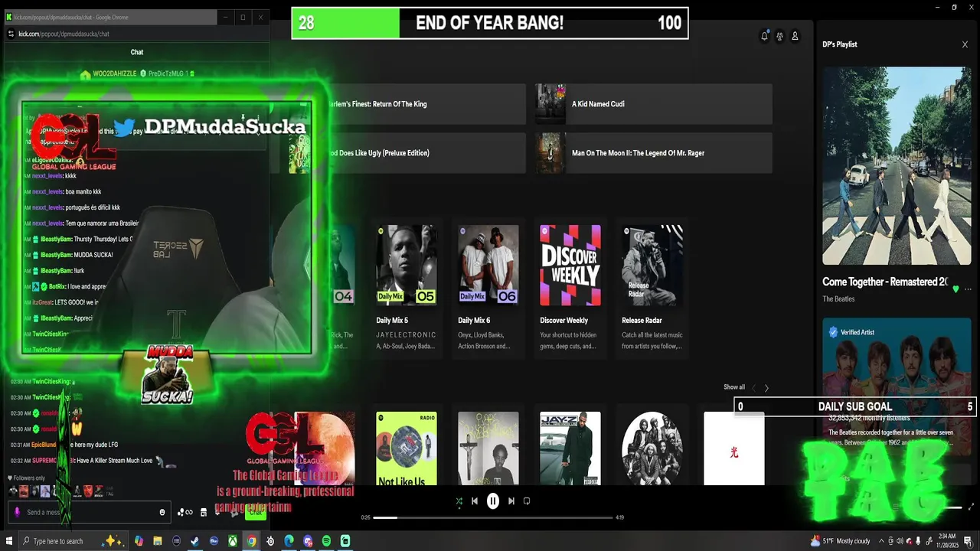Open the Verified Artist Beatles card
This screenshot has width=980, height=551.
tap(897, 386)
